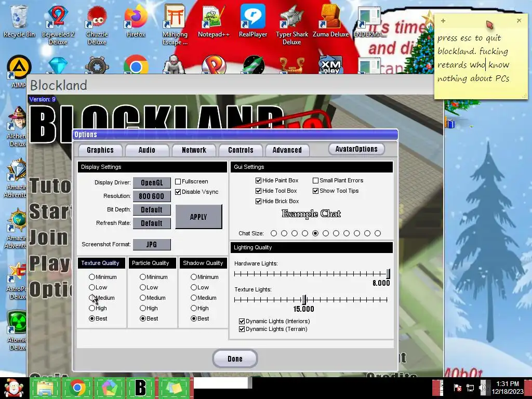The image size is (532, 399).
Task: Switch to the Network tab
Action: [194, 150]
